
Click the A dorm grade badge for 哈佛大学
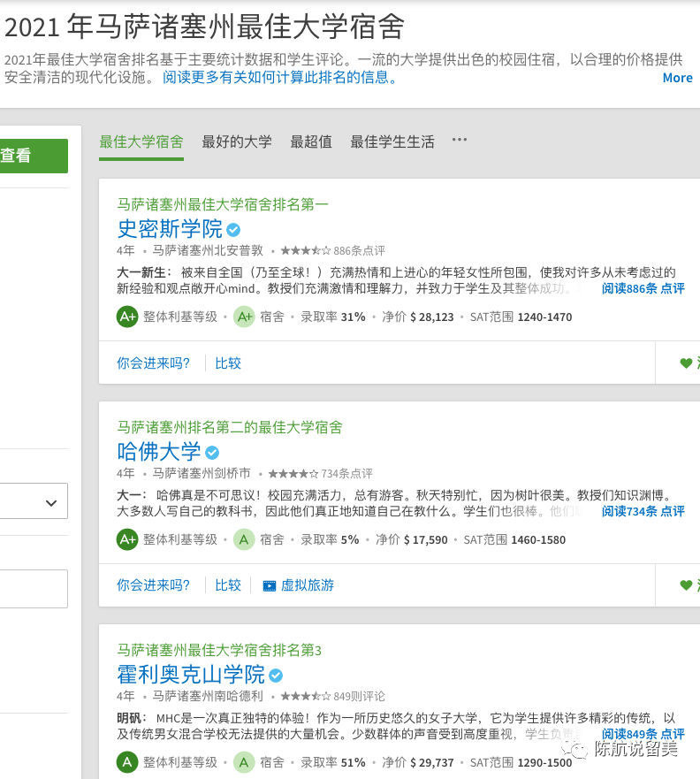coord(244,539)
